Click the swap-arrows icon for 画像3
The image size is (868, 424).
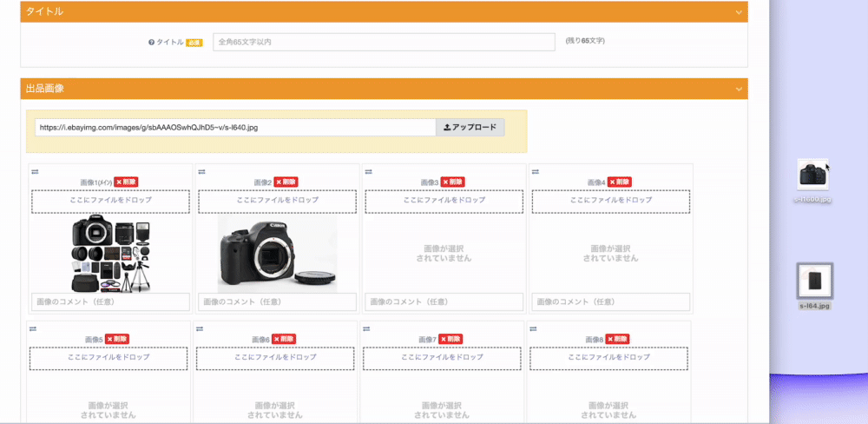click(x=369, y=171)
